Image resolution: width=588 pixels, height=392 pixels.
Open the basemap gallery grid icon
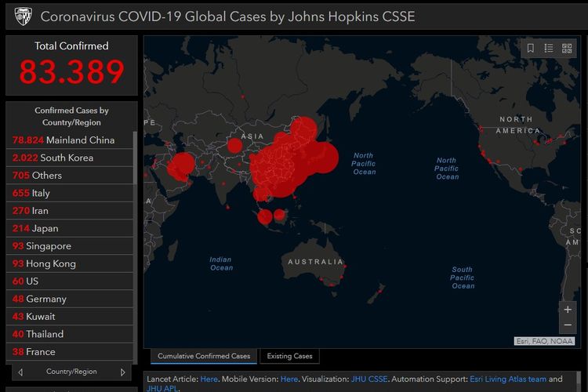(x=567, y=48)
